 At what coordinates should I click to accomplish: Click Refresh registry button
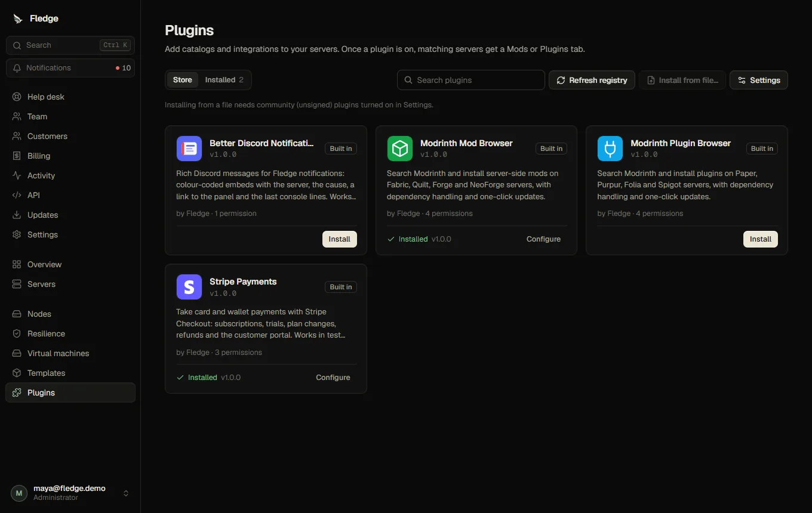coord(592,80)
